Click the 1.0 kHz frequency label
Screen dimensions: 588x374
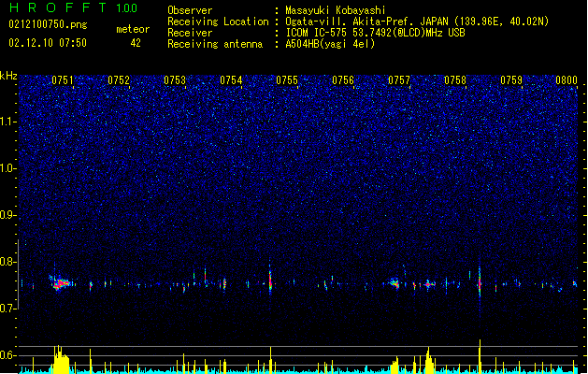7,168
